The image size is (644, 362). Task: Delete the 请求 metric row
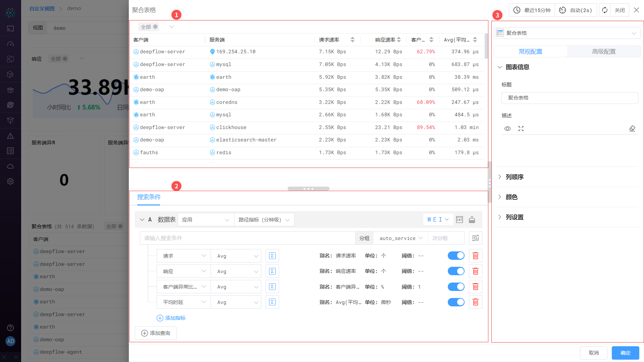coord(475,256)
